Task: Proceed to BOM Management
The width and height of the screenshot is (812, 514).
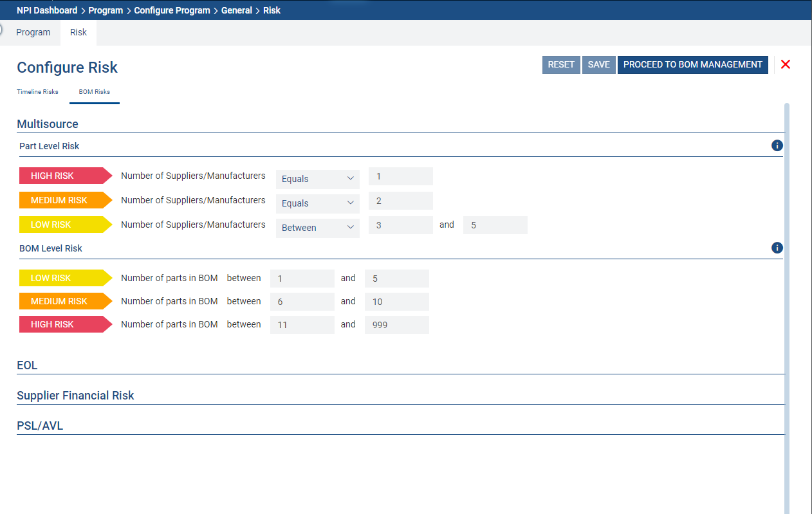Action: 692,65
